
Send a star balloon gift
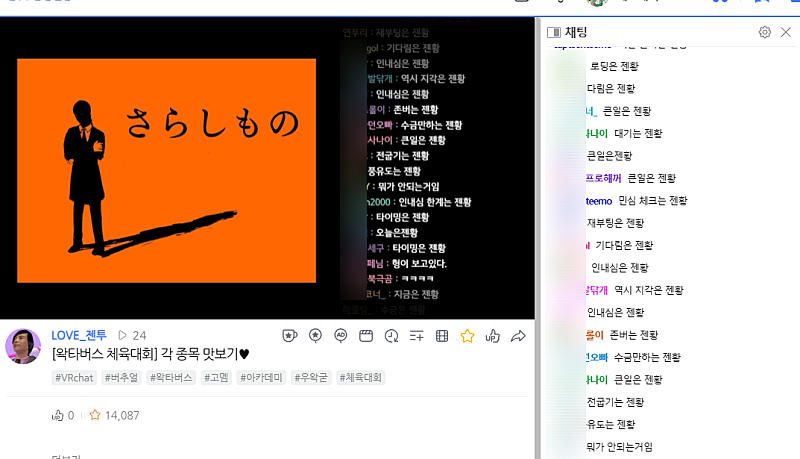315,336
